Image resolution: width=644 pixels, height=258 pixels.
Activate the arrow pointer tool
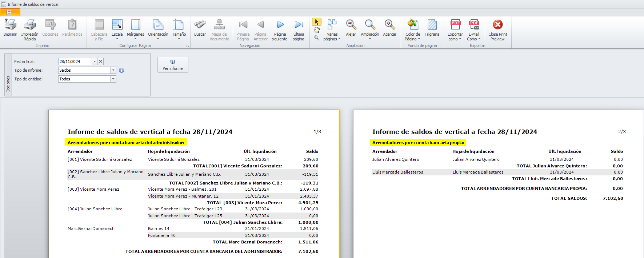317,22
